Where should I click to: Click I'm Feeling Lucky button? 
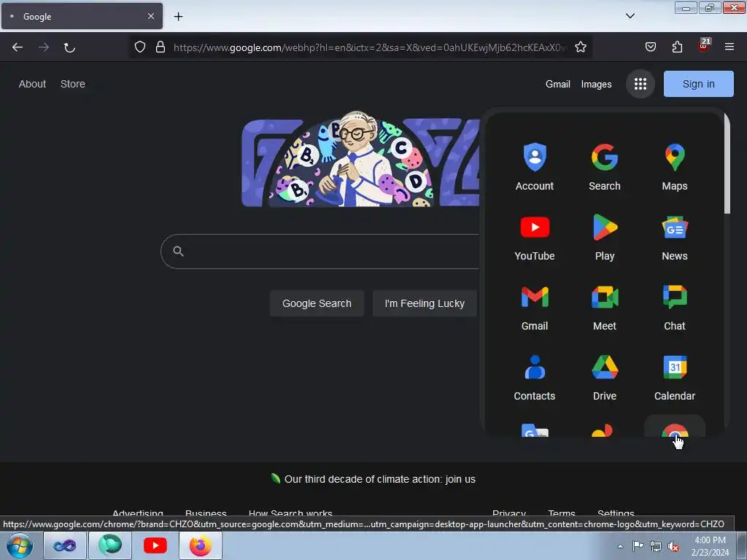pyautogui.click(x=425, y=303)
